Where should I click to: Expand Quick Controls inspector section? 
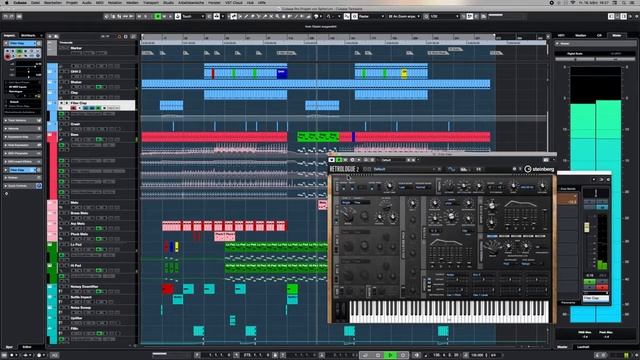point(22,186)
